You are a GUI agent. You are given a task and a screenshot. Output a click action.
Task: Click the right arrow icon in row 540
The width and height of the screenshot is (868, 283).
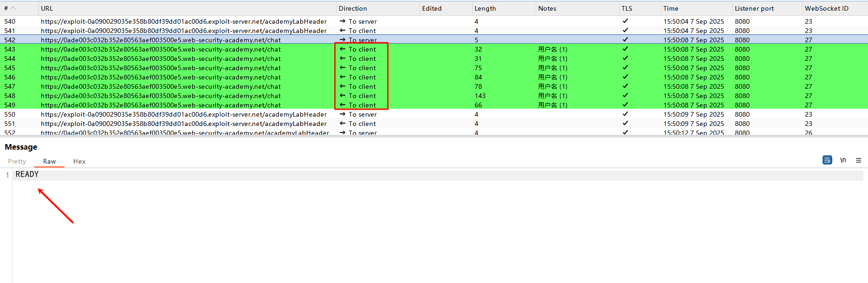(x=342, y=21)
